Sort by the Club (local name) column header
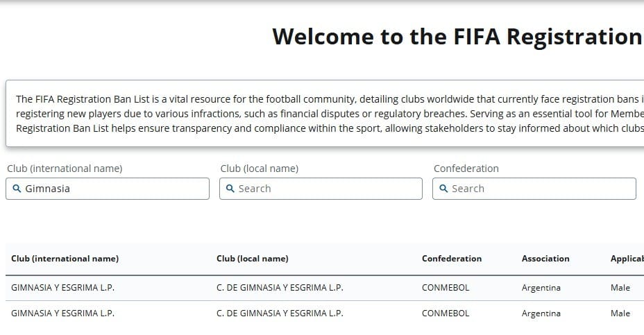This screenshot has width=644, height=335. (253, 259)
